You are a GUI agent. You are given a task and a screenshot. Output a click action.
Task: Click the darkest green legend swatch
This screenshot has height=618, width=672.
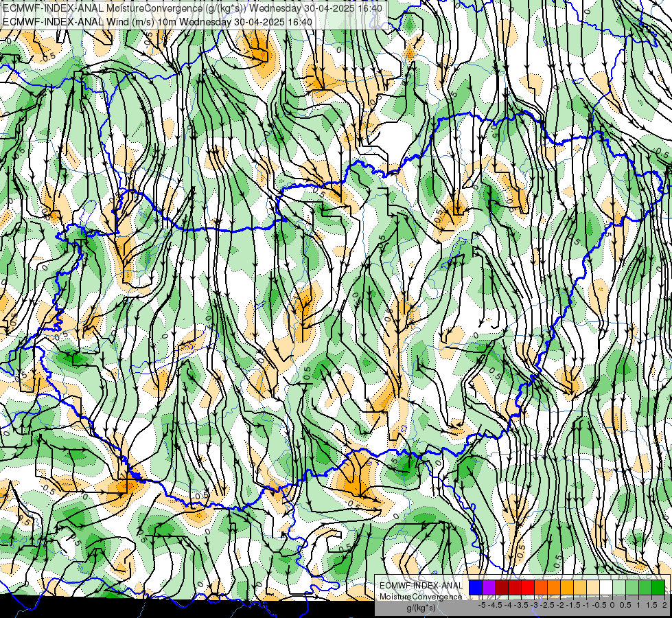[658, 588]
